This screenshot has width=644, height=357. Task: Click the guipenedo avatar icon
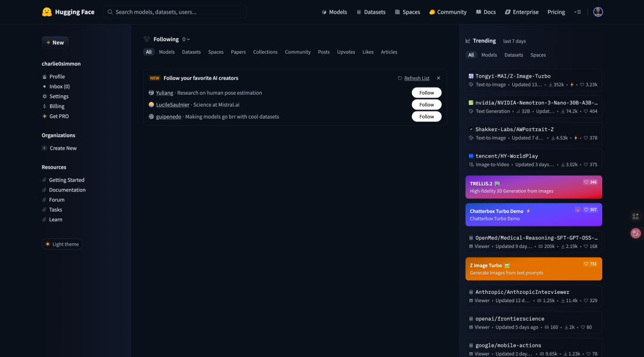(151, 117)
